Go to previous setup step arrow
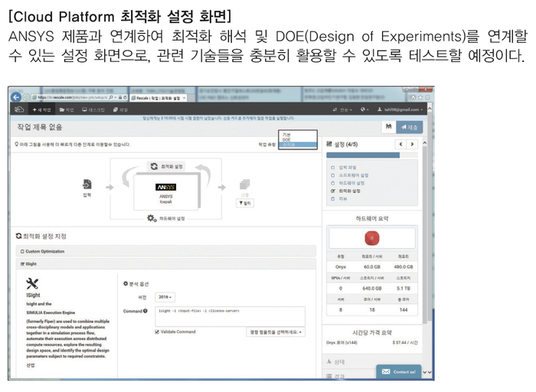The image size is (536, 392). tap(400, 144)
